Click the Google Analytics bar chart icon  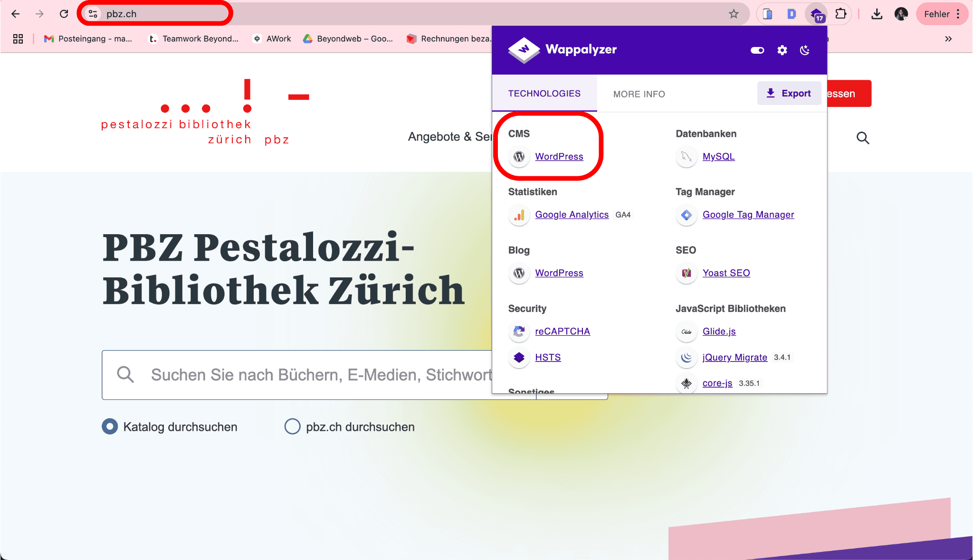click(x=519, y=215)
